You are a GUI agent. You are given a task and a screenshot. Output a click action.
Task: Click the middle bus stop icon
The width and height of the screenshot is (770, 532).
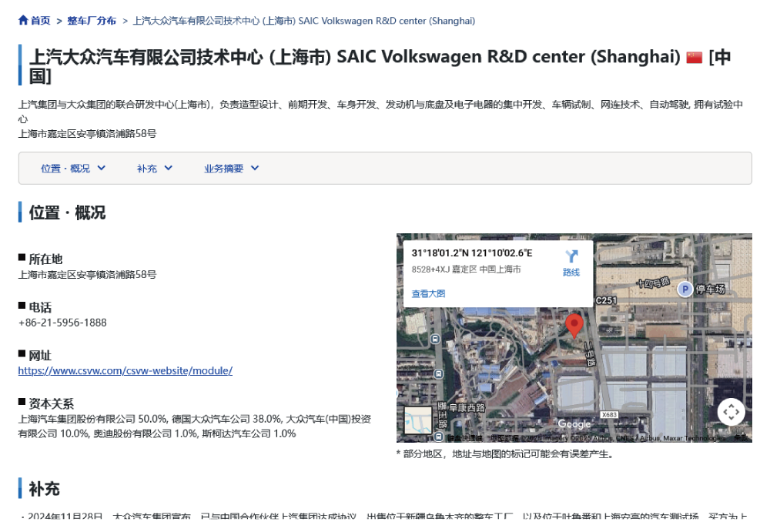tap(439, 374)
